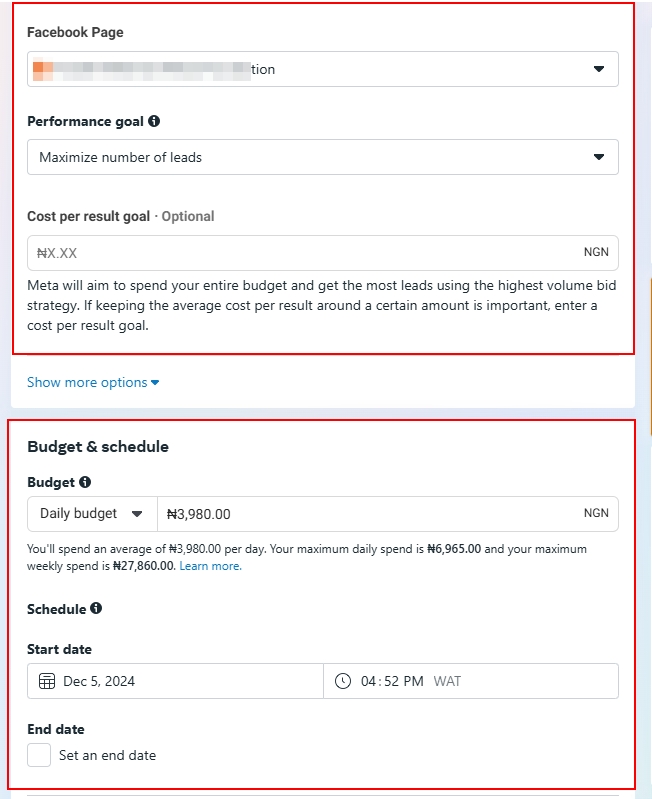
Task: Click the Facebook Page profile thumbnail
Action: (x=42, y=69)
